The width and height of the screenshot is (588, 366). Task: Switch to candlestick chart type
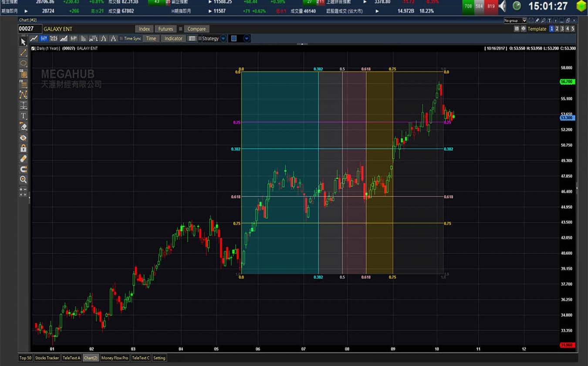point(44,38)
